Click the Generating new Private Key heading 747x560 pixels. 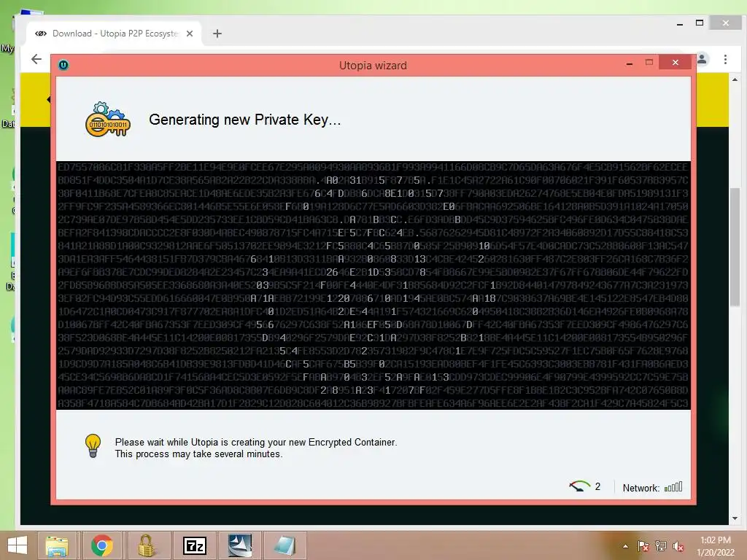coord(245,120)
